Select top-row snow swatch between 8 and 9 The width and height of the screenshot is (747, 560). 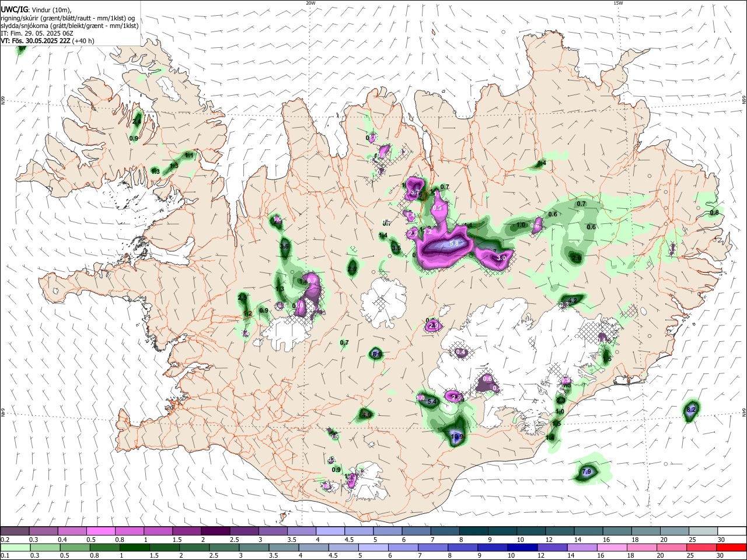tap(474, 531)
